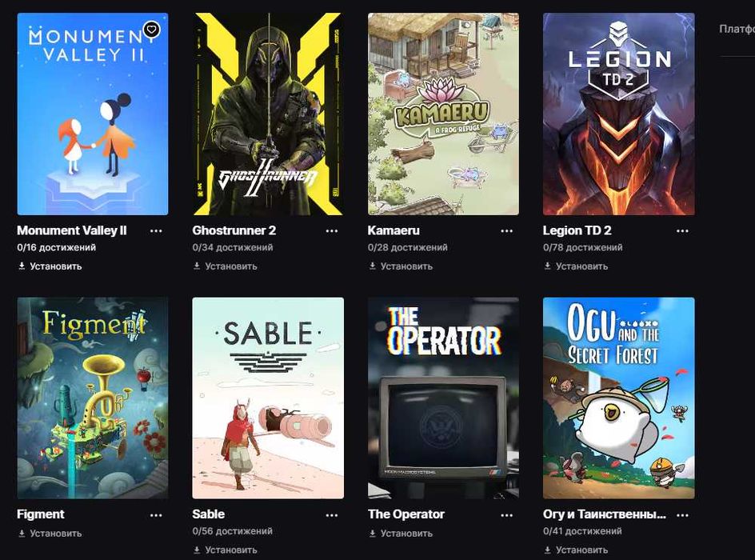Open the Платформа filter heading
Image resolution: width=755 pixels, height=560 pixels.
(737, 29)
